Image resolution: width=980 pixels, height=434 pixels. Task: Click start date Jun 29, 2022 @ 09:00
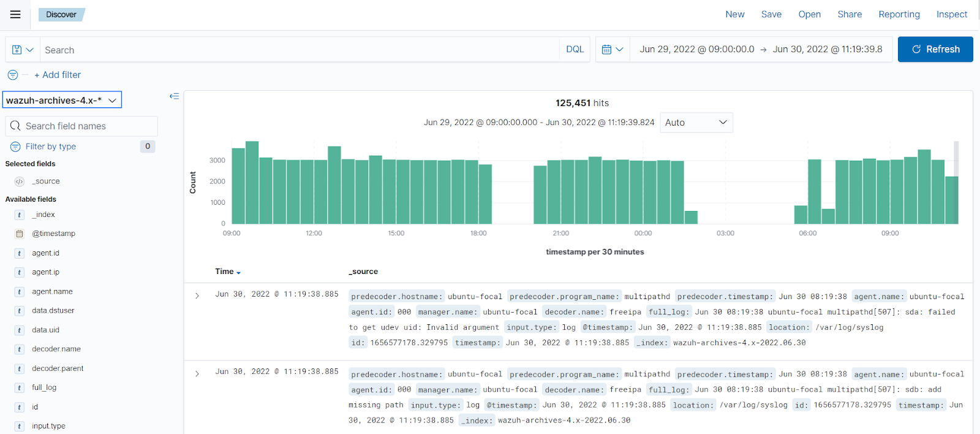697,49
